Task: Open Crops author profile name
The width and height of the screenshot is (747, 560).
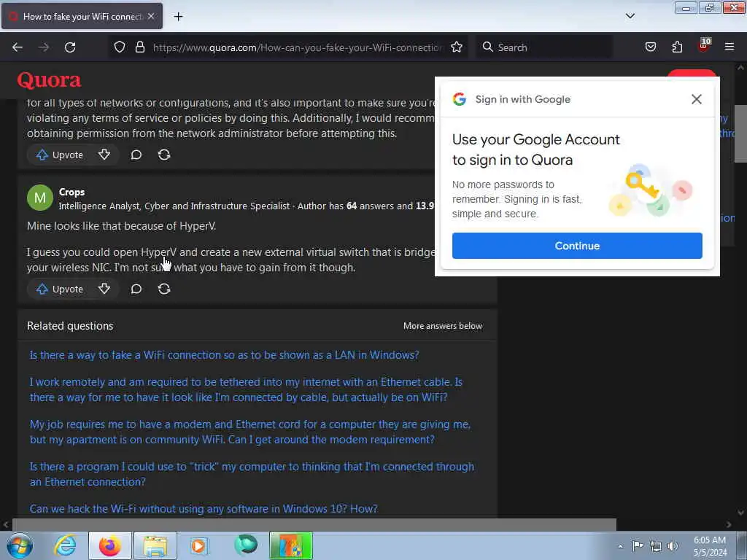Action: [x=72, y=192]
